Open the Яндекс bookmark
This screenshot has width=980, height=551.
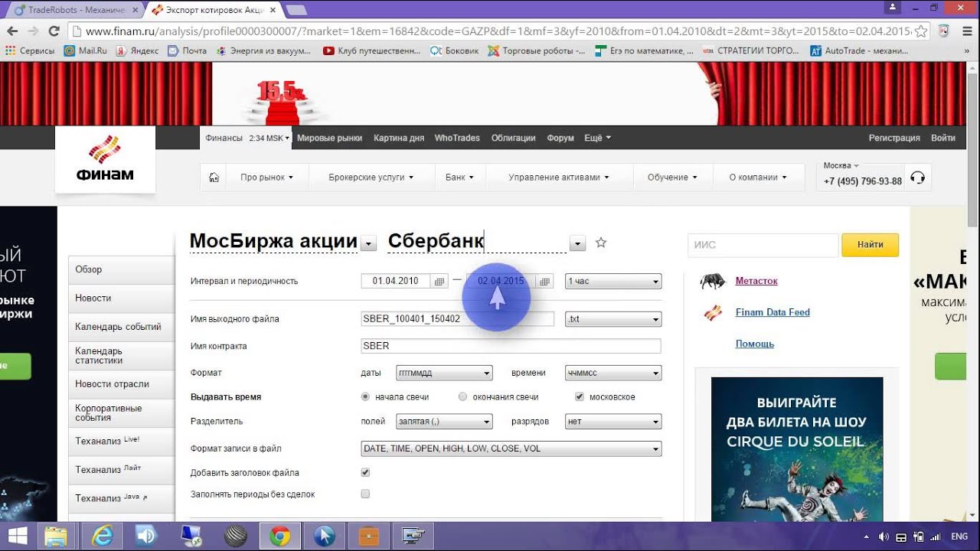point(137,51)
